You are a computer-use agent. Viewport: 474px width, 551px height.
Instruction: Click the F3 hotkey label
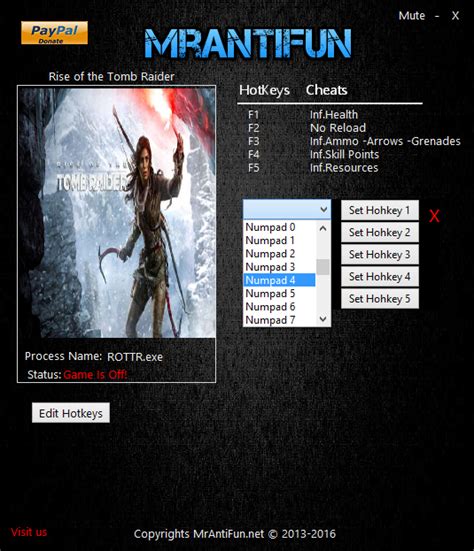tap(253, 141)
